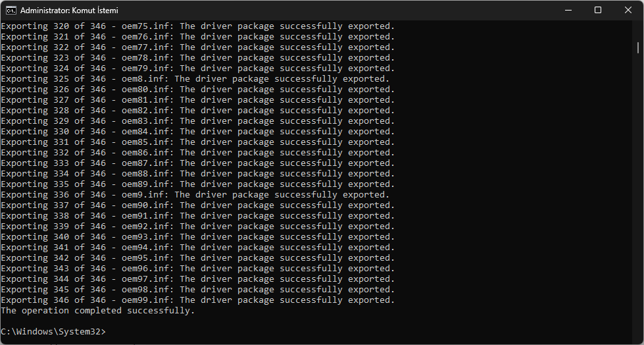Maximize the Komut İstemi window
This screenshot has width=644, height=345.
tap(597, 10)
